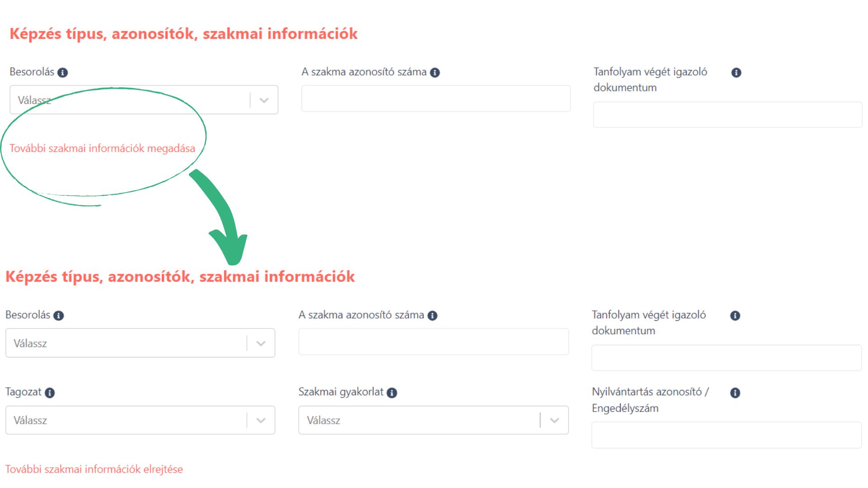Click További szakmai információk megadása link
The image size is (868, 488).
[x=102, y=148]
